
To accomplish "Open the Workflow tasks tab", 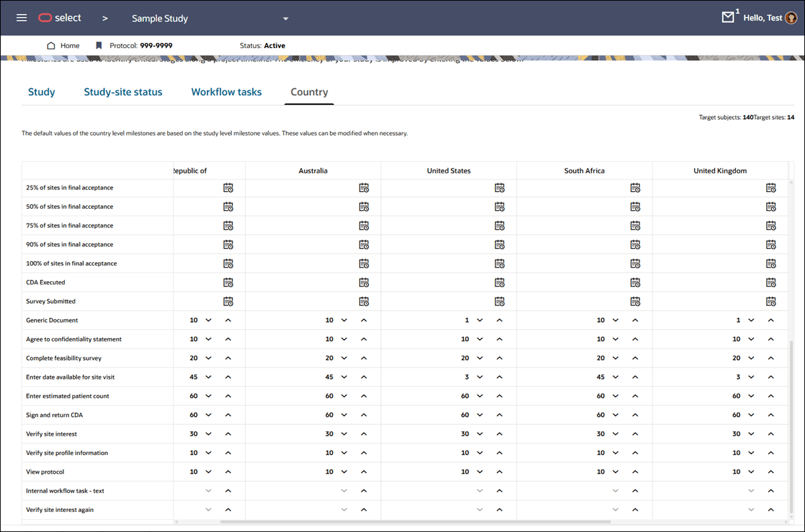I will pos(226,92).
